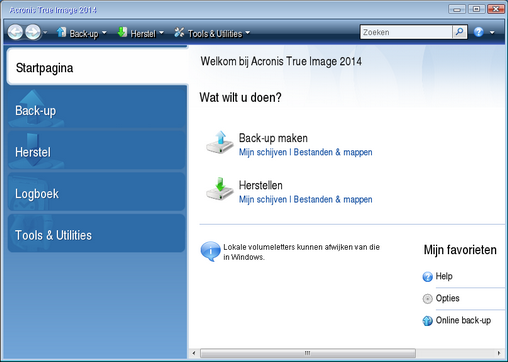Go forward with the round forward arrow
Viewport: 508px width, 362px height.
point(33,32)
